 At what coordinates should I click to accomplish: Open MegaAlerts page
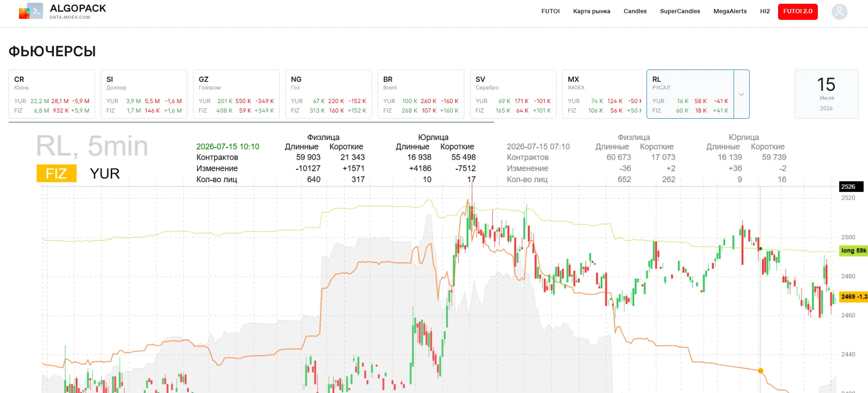coord(730,11)
